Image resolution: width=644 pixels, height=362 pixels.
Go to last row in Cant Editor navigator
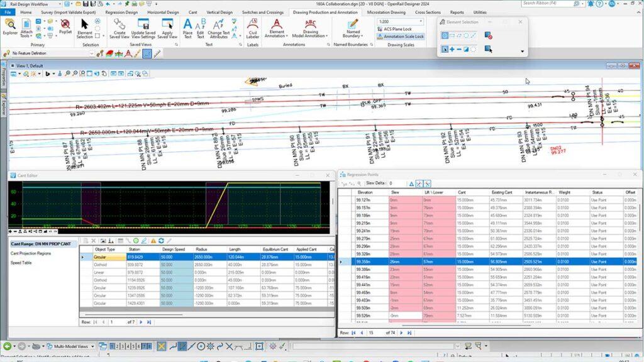click(x=149, y=322)
